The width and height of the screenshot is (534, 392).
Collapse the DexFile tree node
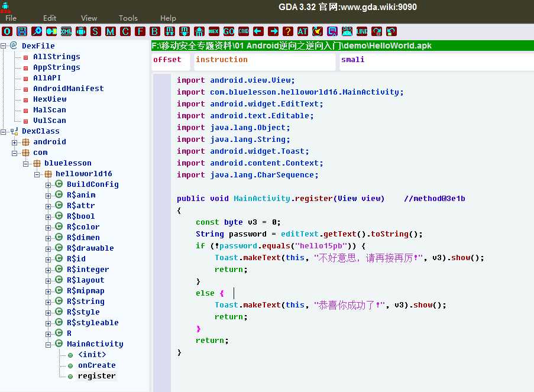coord(3,46)
